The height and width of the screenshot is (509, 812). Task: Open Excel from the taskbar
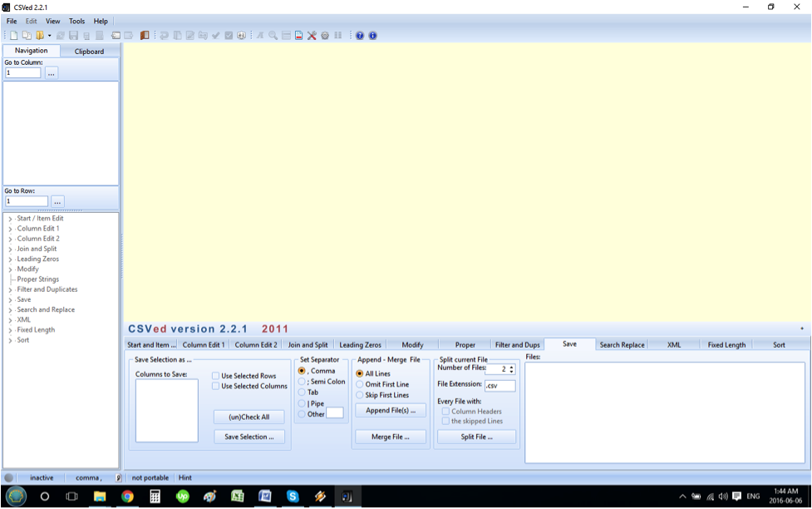click(237, 497)
